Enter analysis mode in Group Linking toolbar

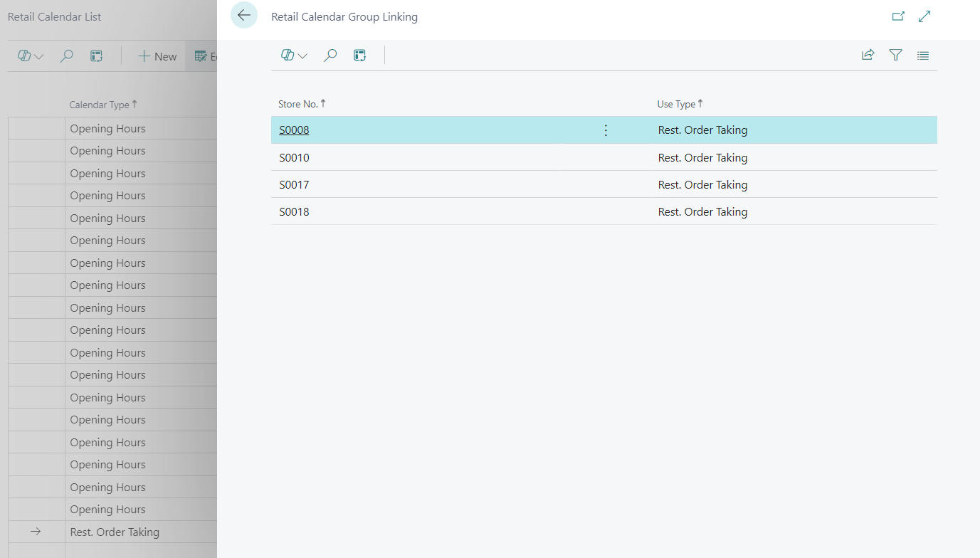click(x=360, y=56)
